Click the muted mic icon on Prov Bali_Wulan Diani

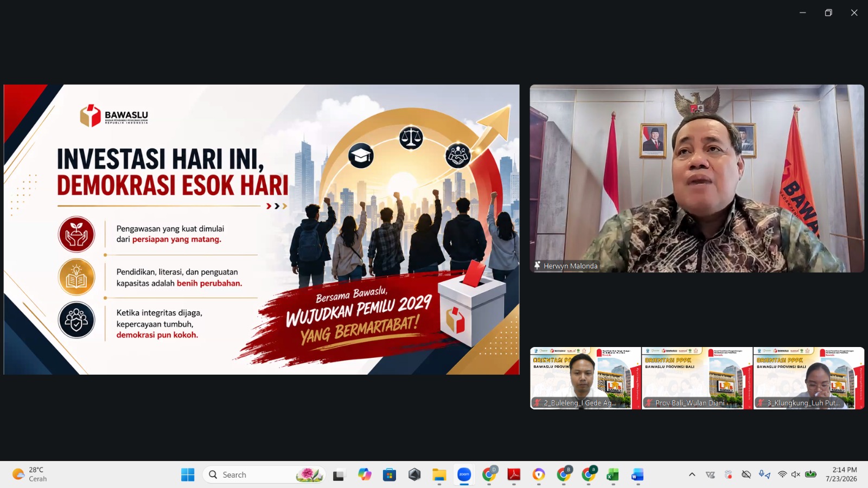tap(649, 403)
